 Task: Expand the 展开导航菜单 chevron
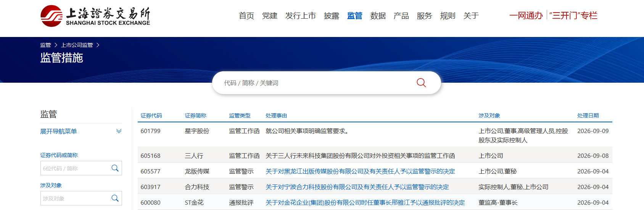[119, 131]
